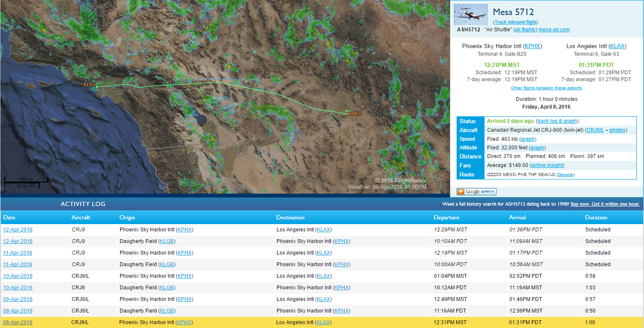Open the 11-Apr-2016 flight departing 12:19PM MST

[18, 253]
